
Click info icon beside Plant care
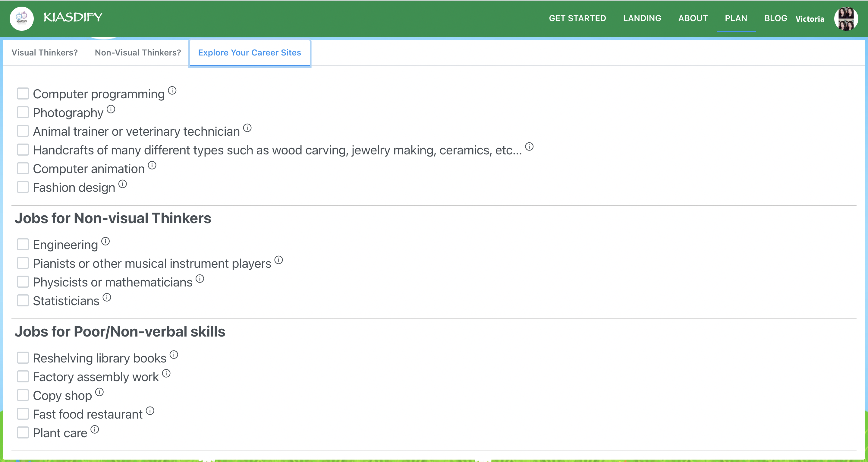click(x=95, y=430)
